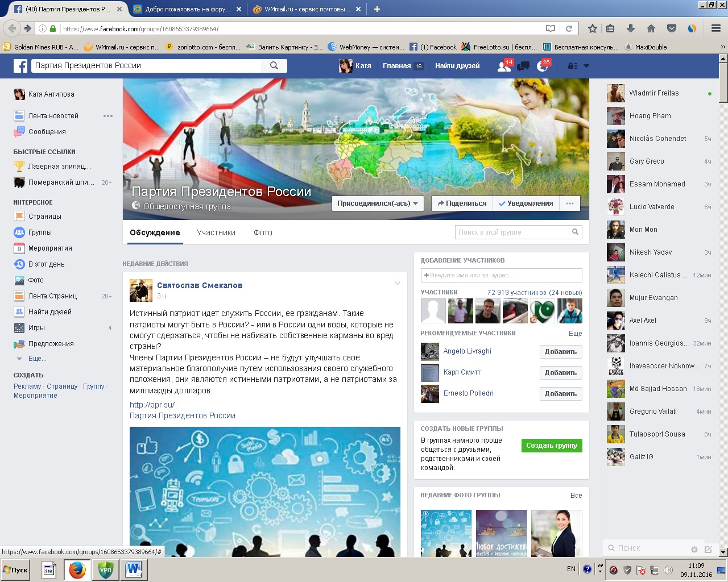Click the blue-orange extension icon beside Pocket

(692, 28)
